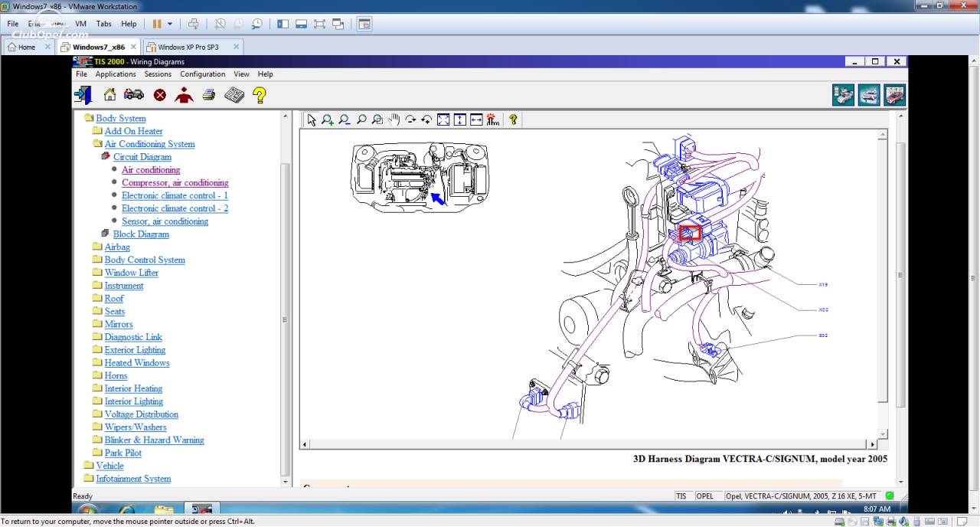The width and height of the screenshot is (980, 527).
Task: Click the B32 component label in diagram
Action: (x=823, y=336)
